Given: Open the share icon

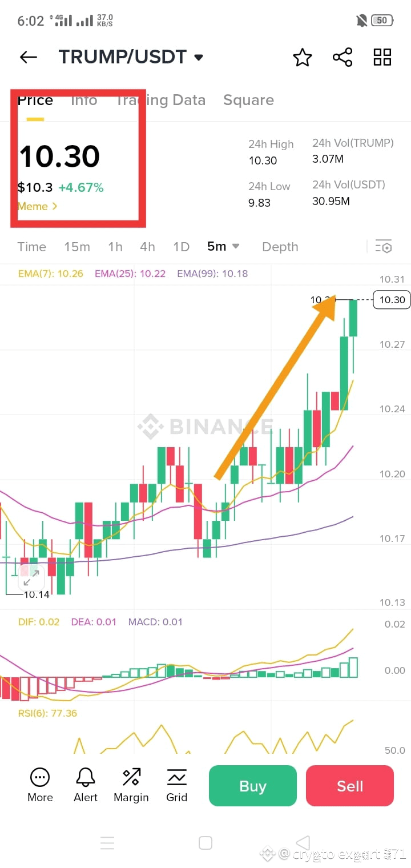Looking at the screenshot, I should [342, 57].
